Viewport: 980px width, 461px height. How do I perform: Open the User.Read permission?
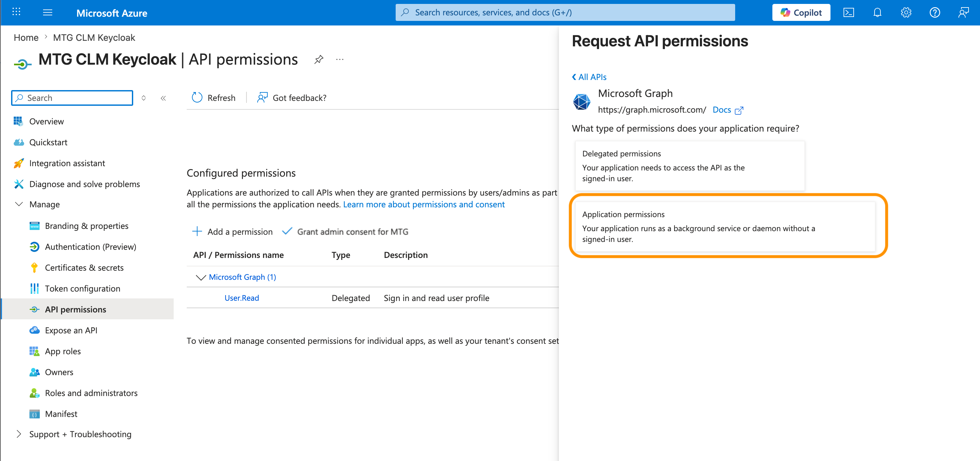[x=242, y=298]
